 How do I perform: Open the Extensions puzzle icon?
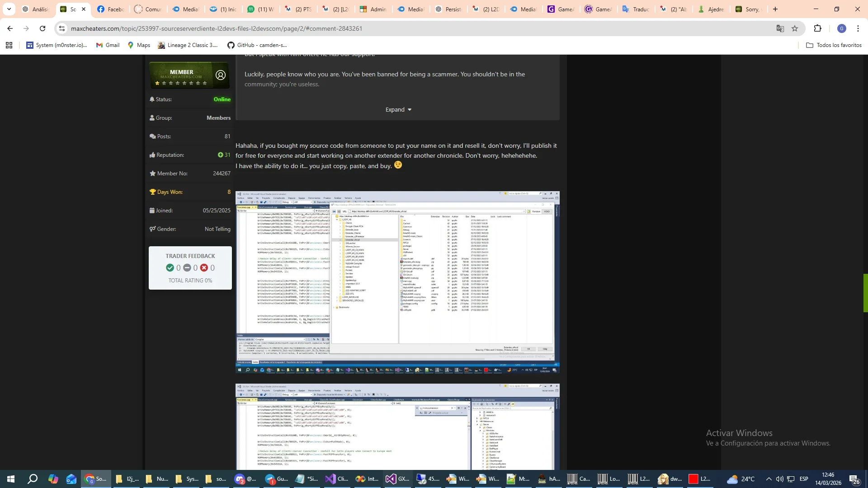click(817, 28)
